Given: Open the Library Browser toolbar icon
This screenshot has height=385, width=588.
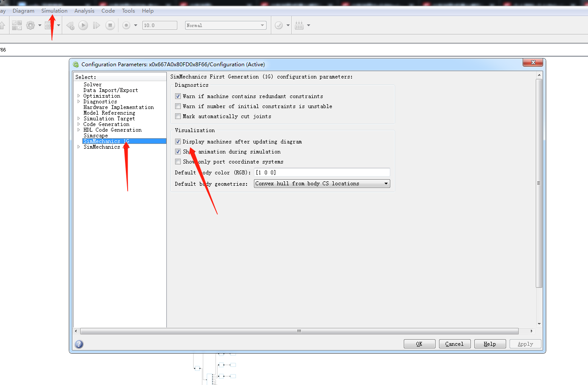Looking at the screenshot, I should point(17,25).
